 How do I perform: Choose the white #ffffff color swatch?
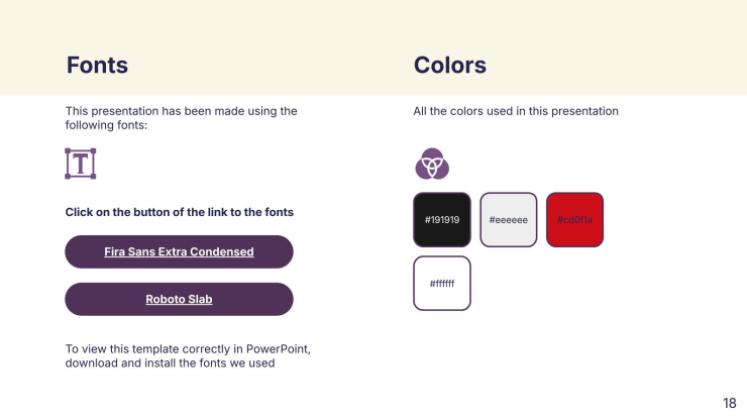[442, 283]
